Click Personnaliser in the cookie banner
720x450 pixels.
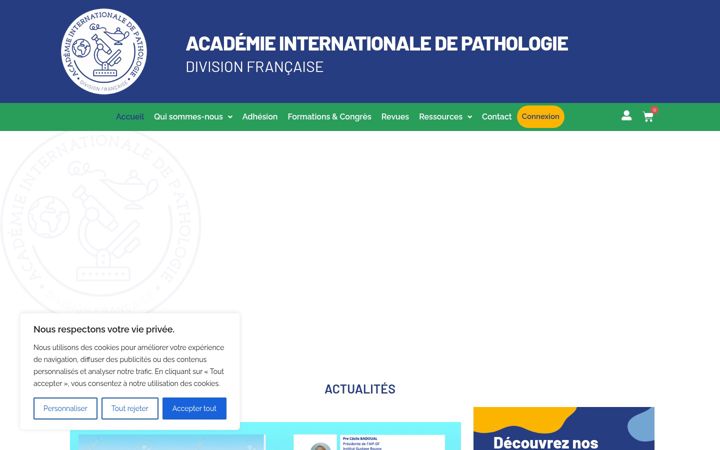point(65,408)
